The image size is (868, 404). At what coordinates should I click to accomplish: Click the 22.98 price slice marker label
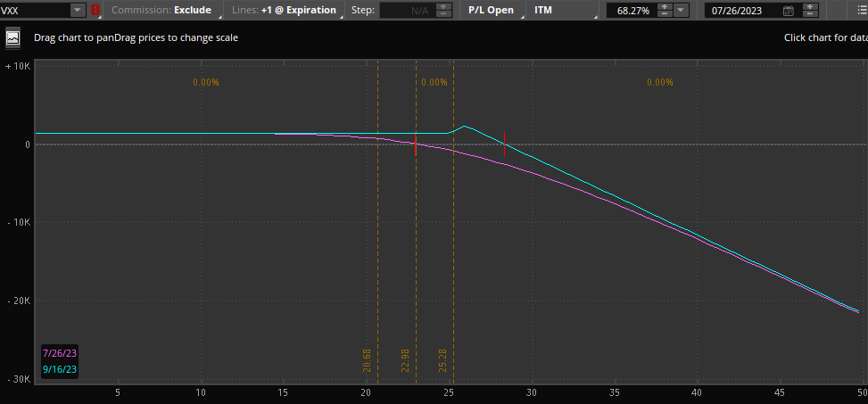click(x=405, y=359)
